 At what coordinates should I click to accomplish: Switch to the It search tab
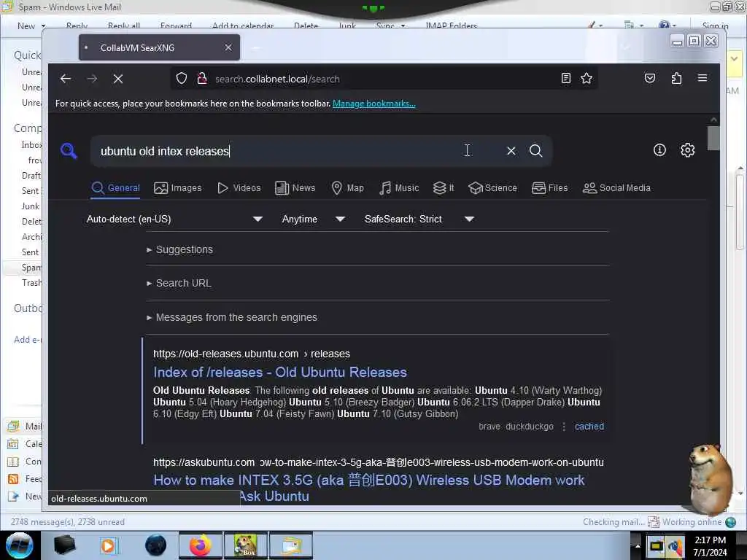click(x=444, y=188)
